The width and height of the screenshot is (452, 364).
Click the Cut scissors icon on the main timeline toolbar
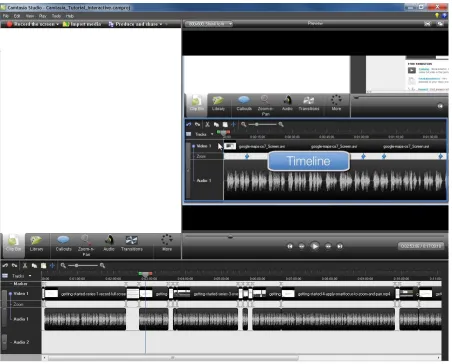pos(25,266)
